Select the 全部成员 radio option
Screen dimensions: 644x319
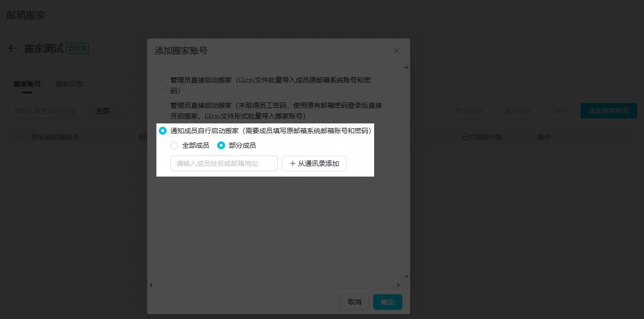174,145
